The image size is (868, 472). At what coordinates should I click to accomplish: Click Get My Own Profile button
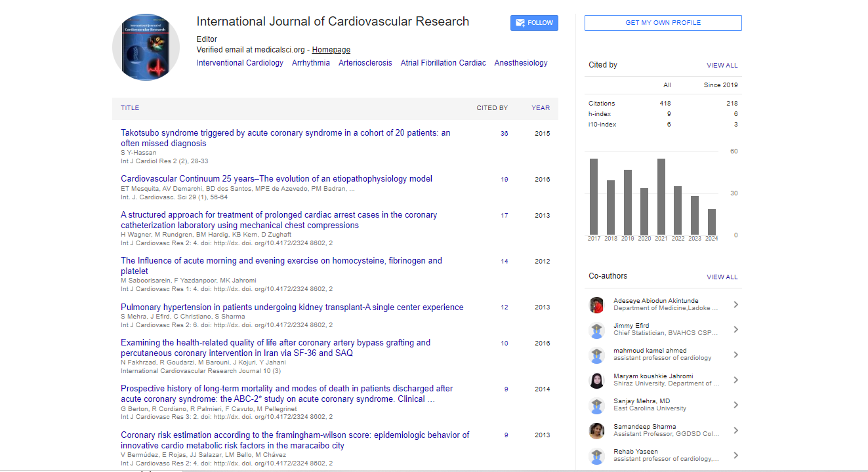point(663,23)
